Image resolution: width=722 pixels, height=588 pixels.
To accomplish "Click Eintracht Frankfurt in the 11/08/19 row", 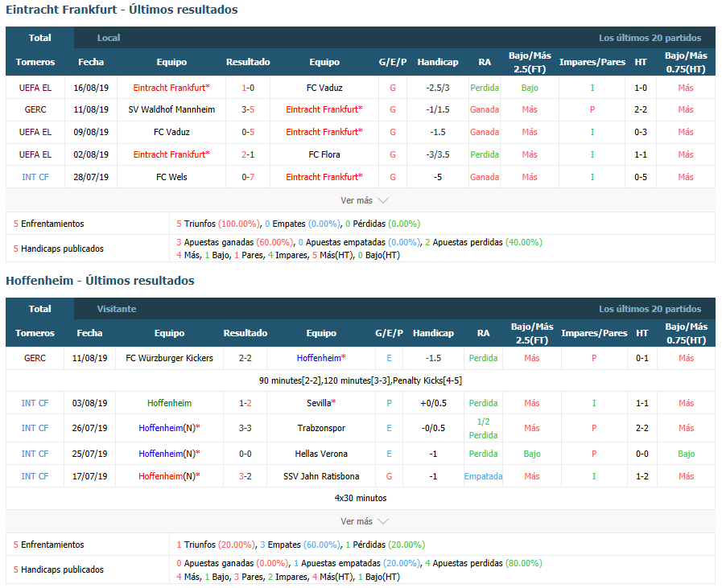I will tap(324, 109).
